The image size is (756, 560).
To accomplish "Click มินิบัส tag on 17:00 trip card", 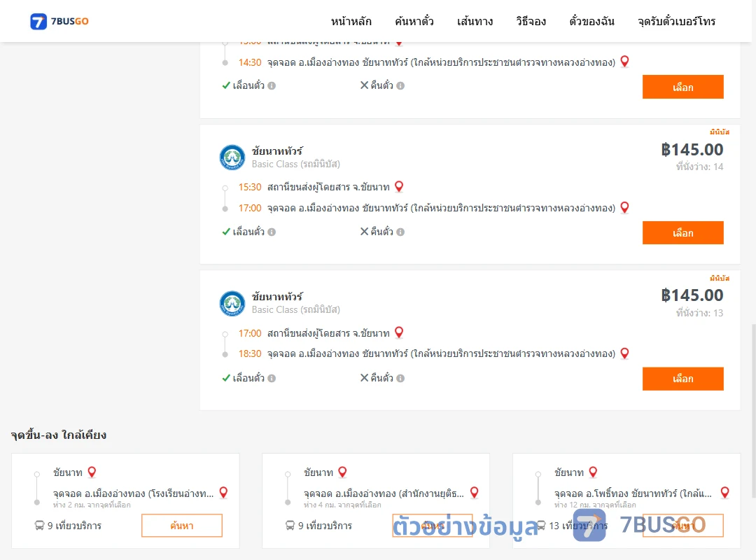I will click(720, 279).
